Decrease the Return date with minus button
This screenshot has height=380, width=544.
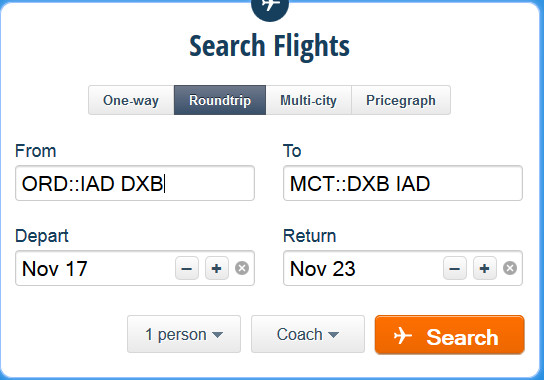pos(455,268)
